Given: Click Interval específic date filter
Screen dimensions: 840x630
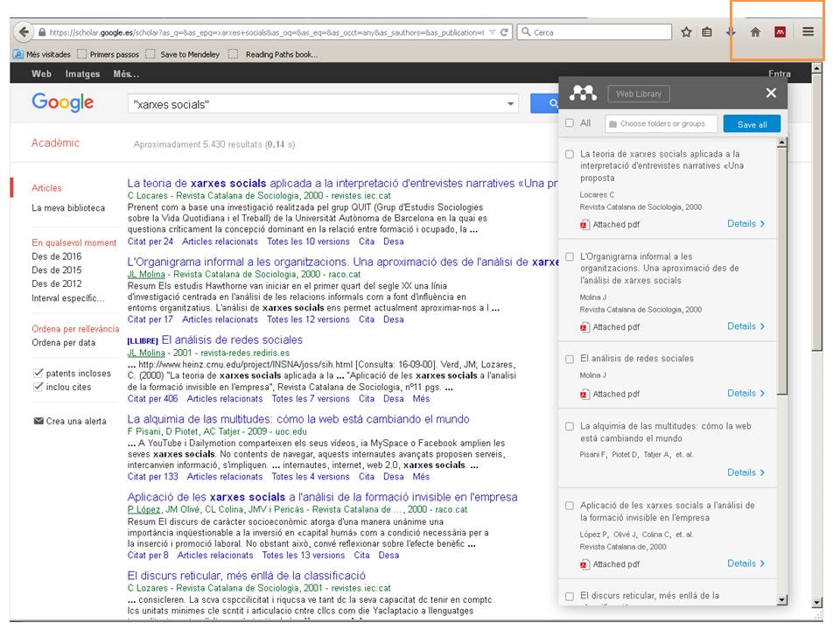Looking at the screenshot, I should click(x=68, y=297).
